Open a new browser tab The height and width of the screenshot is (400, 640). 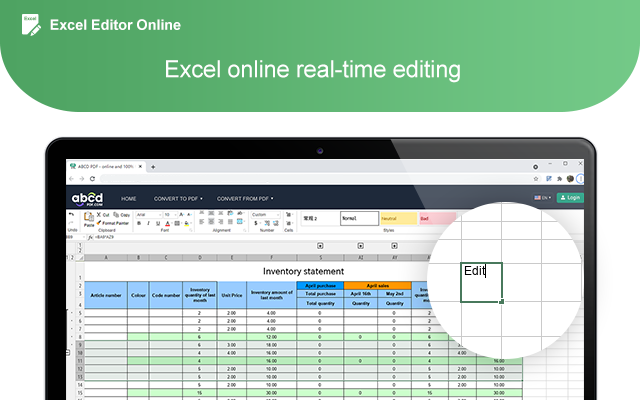153,167
